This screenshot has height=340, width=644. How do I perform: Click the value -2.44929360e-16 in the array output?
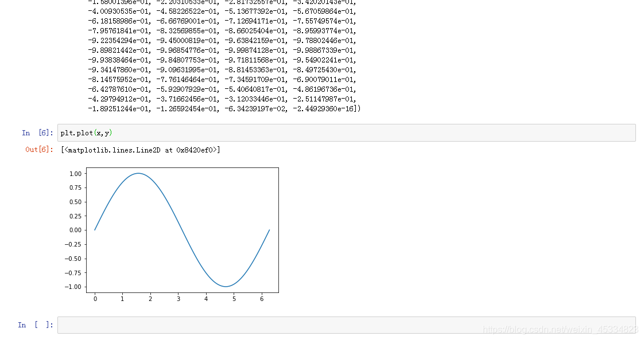pyautogui.click(x=323, y=109)
